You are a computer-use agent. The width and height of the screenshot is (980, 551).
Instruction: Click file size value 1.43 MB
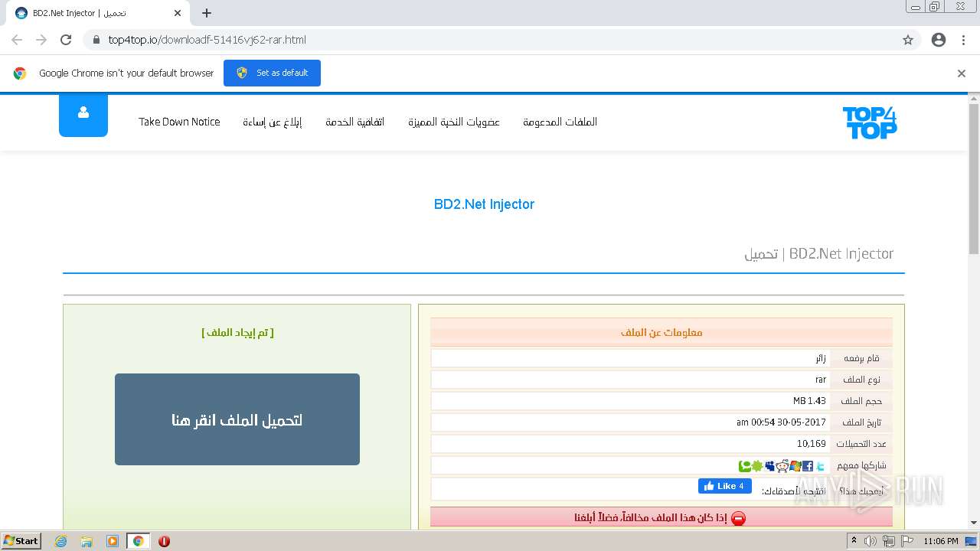point(809,401)
